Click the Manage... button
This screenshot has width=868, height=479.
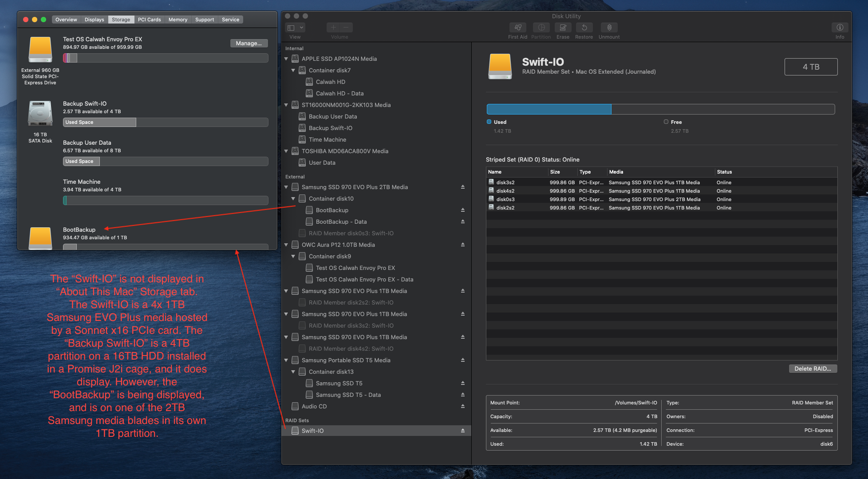(x=249, y=43)
